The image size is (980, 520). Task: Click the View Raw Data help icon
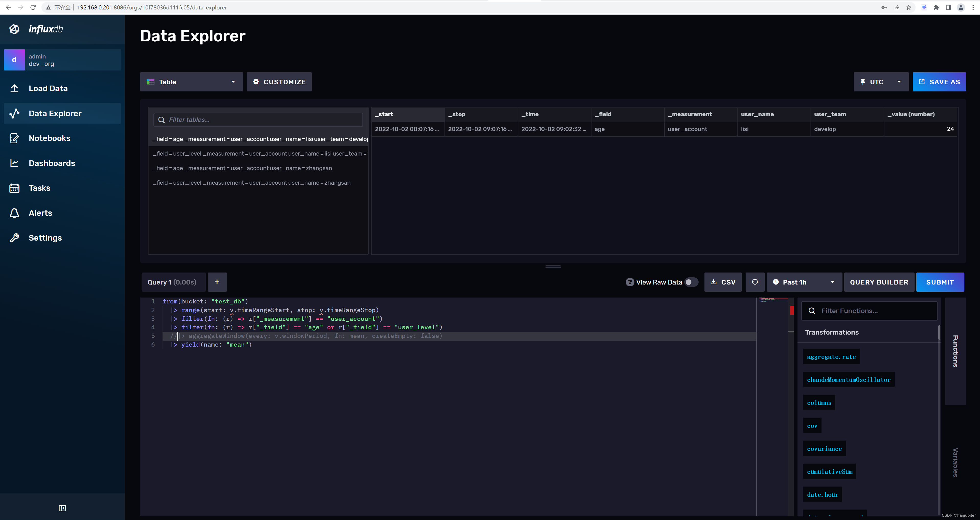click(630, 282)
